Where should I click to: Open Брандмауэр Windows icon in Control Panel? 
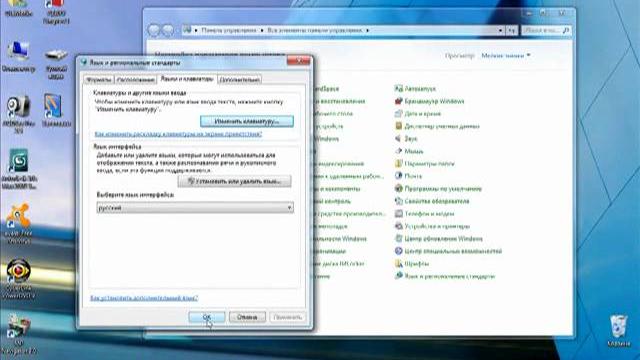398,101
